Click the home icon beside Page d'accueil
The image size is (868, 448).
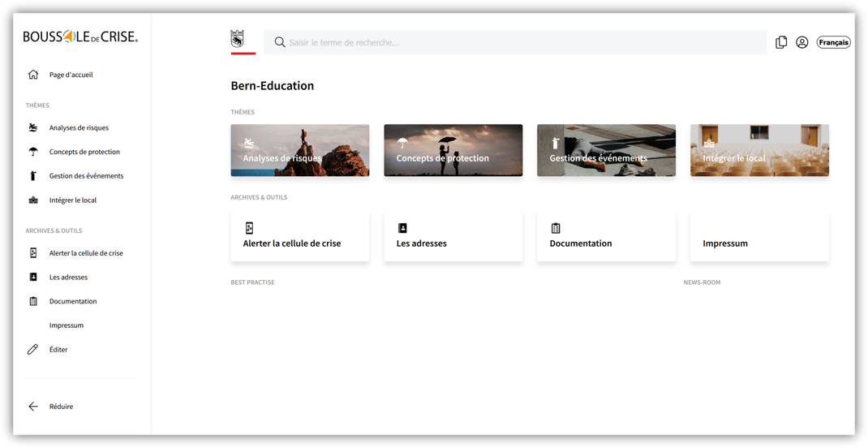coord(33,75)
